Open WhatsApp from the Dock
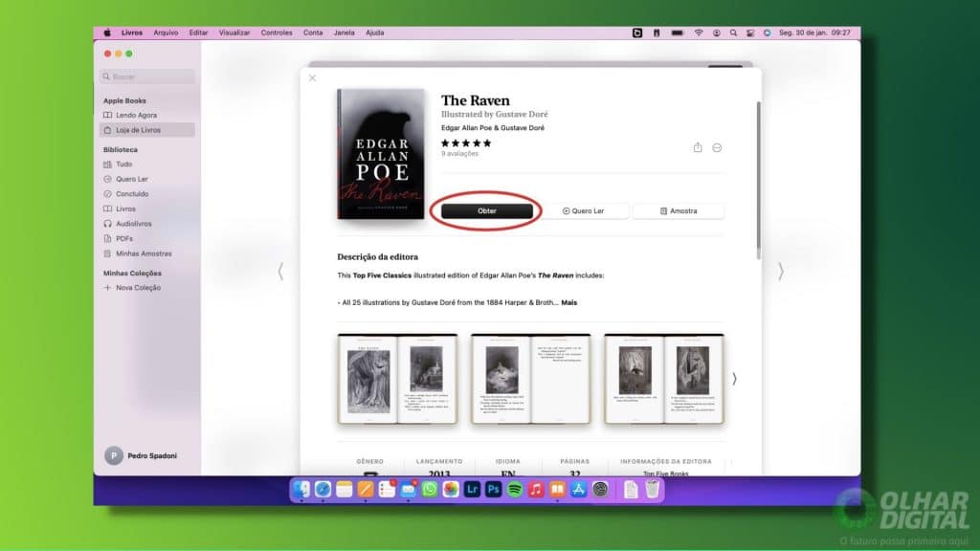The height and width of the screenshot is (551, 980). pos(430,490)
